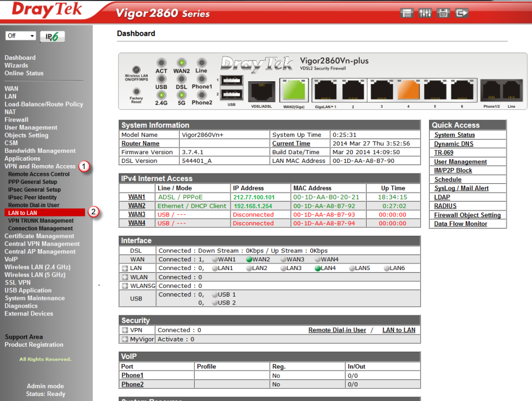Click the firmware version value 3.7.4.1
This screenshot has height=401, width=532.
pos(192,152)
